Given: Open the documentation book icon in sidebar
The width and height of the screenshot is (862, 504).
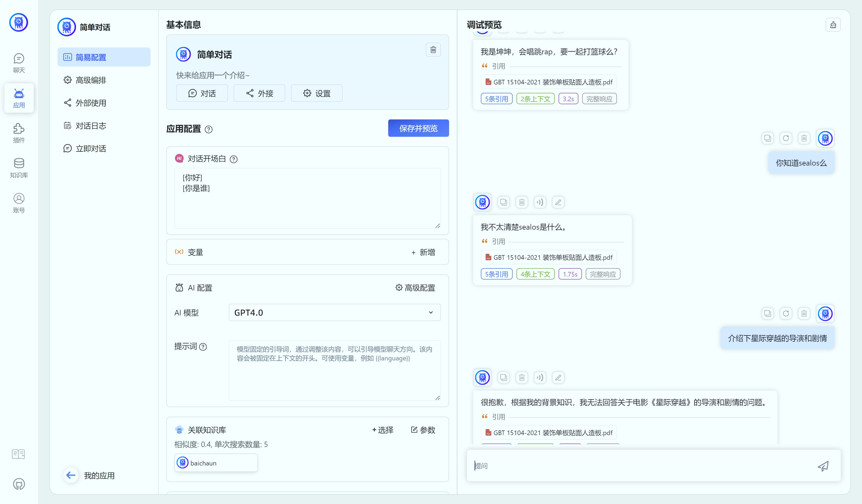Looking at the screenshot, I should (x=18, y=454).
